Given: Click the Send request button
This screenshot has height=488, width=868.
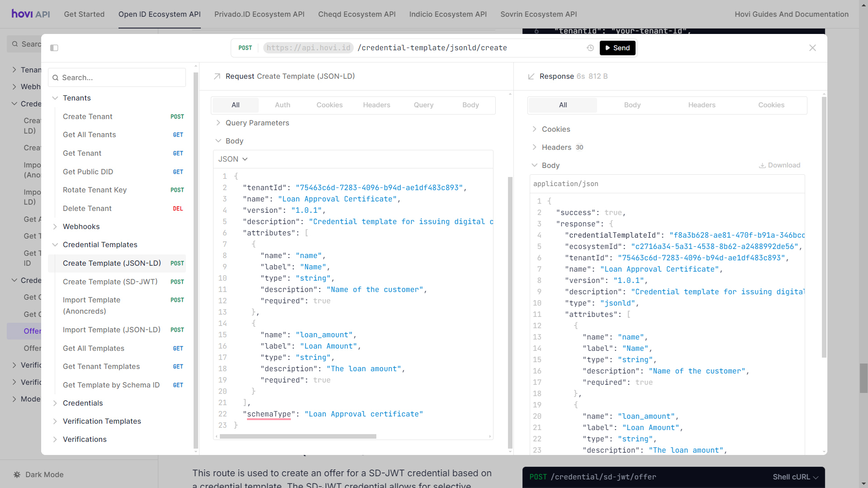Looking at the screenshot, I should tap(617, 48).
